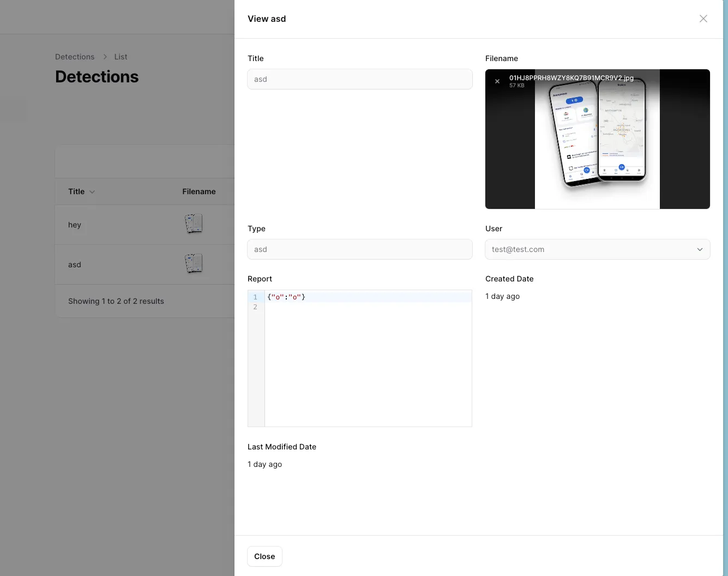Close the View asd panel with X

703,19
